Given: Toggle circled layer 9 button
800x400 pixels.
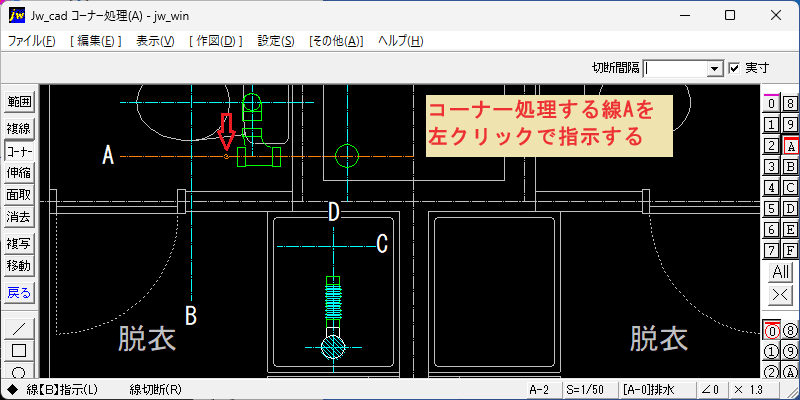Looking at the screenshot, I should point(790,352).
